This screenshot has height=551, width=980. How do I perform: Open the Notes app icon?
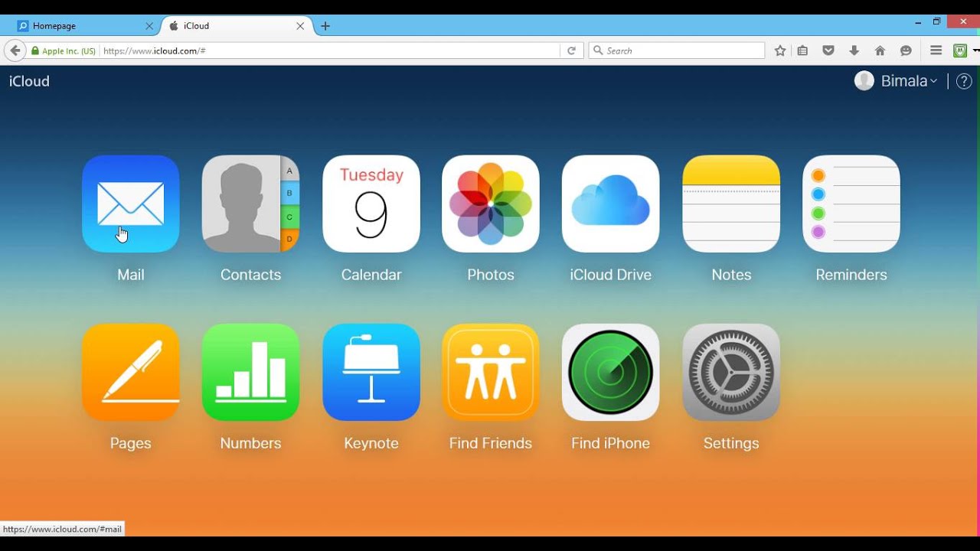(x=731, y=204)
